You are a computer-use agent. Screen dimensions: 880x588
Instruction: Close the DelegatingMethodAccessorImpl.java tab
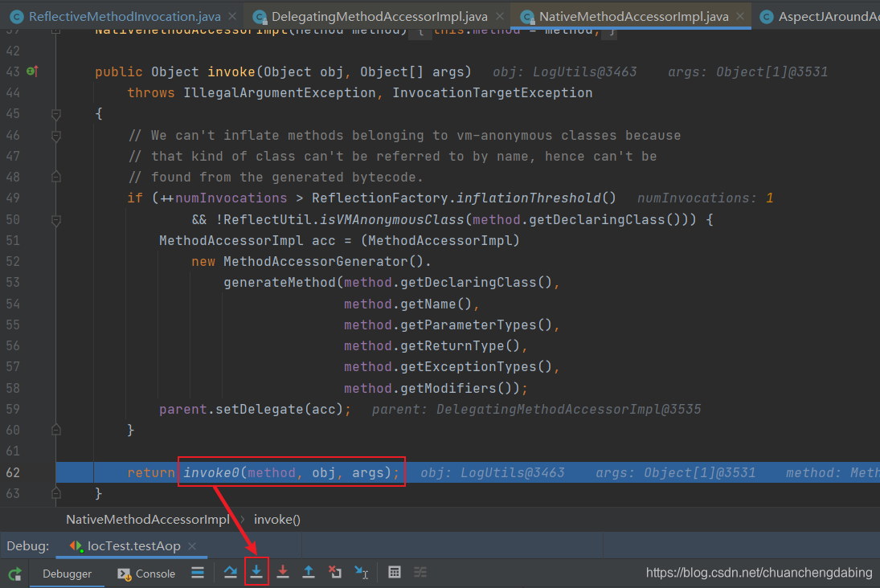click(x=500, y=16)
